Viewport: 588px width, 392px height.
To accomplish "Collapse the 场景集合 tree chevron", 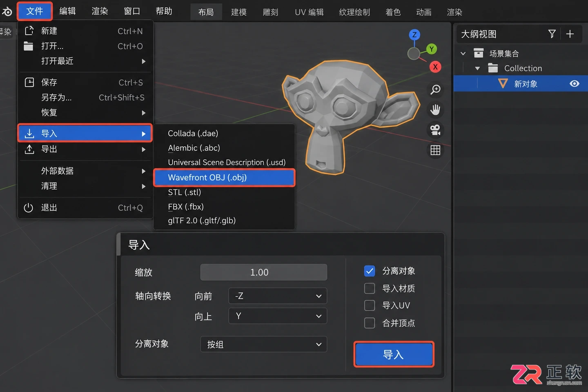I will 463,53.
